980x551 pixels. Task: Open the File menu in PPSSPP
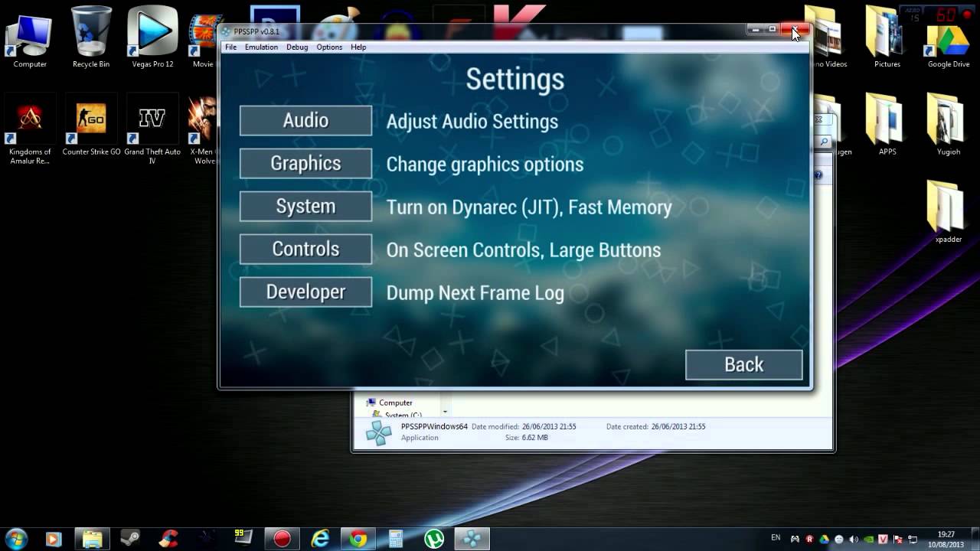[230, 47]
